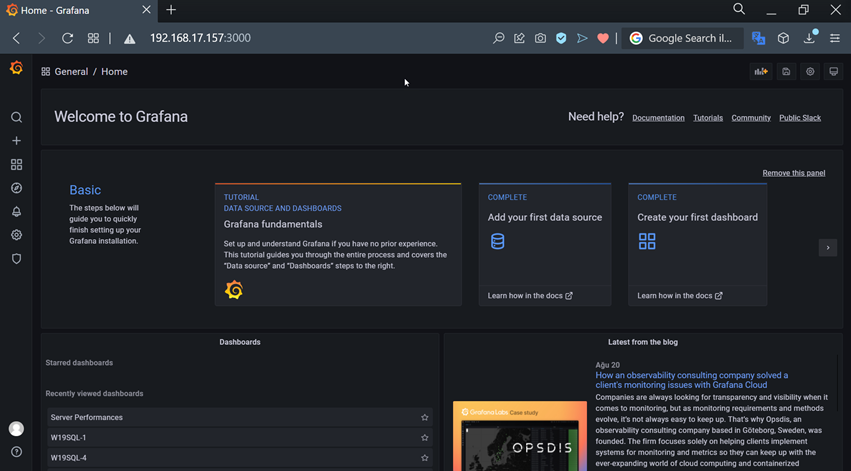
Task: Cycle view mode with monitor icon
Action: point(834,72)
